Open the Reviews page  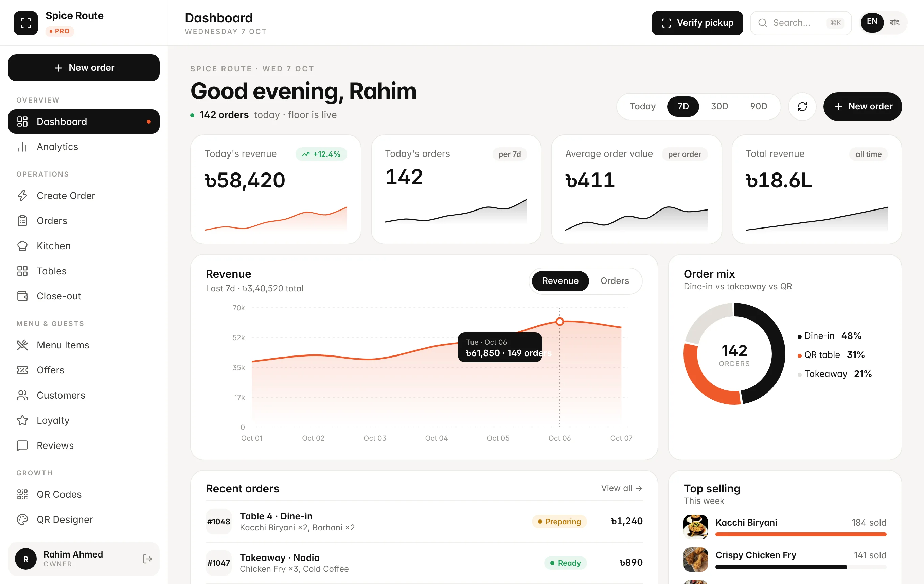84,445
